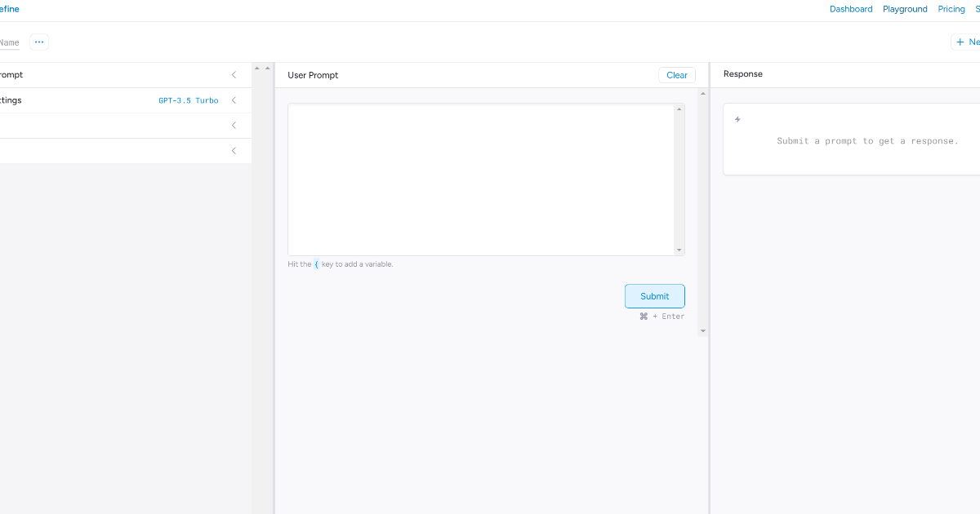980x514 pixels.
Task: Clear the User Prompt field
Action: pos(677,74)
